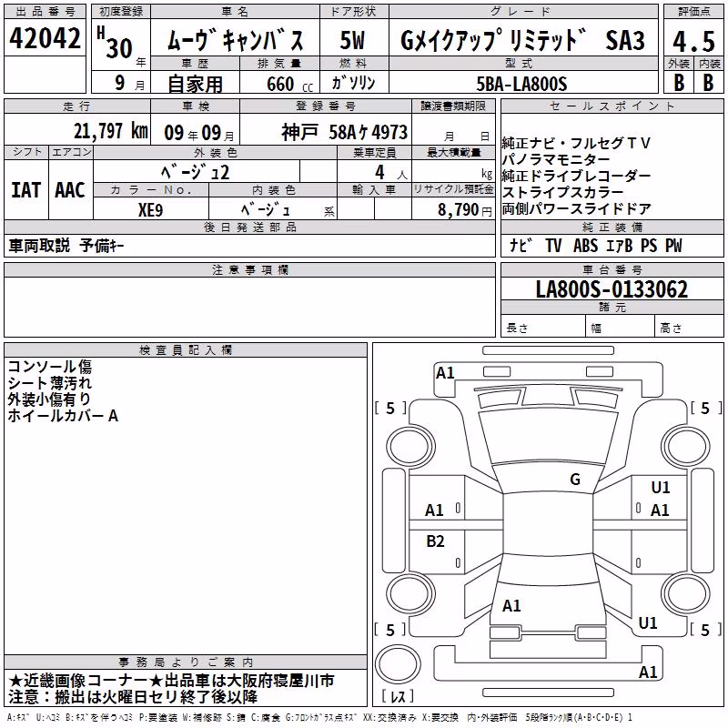728x728 pixels.
Task: Select the 長さ dimension field
Action: 543,326
